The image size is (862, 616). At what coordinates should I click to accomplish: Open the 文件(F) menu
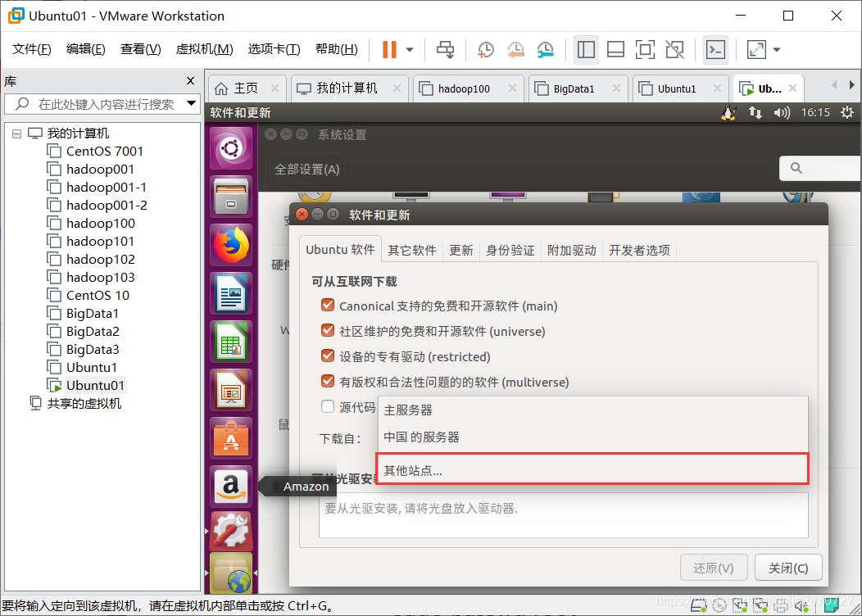(x=31, y=49)
